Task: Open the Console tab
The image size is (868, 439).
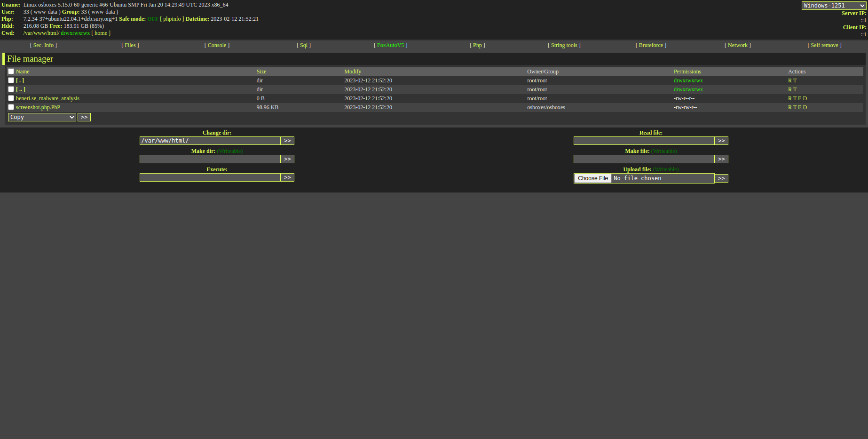Action: coord(217,45)
